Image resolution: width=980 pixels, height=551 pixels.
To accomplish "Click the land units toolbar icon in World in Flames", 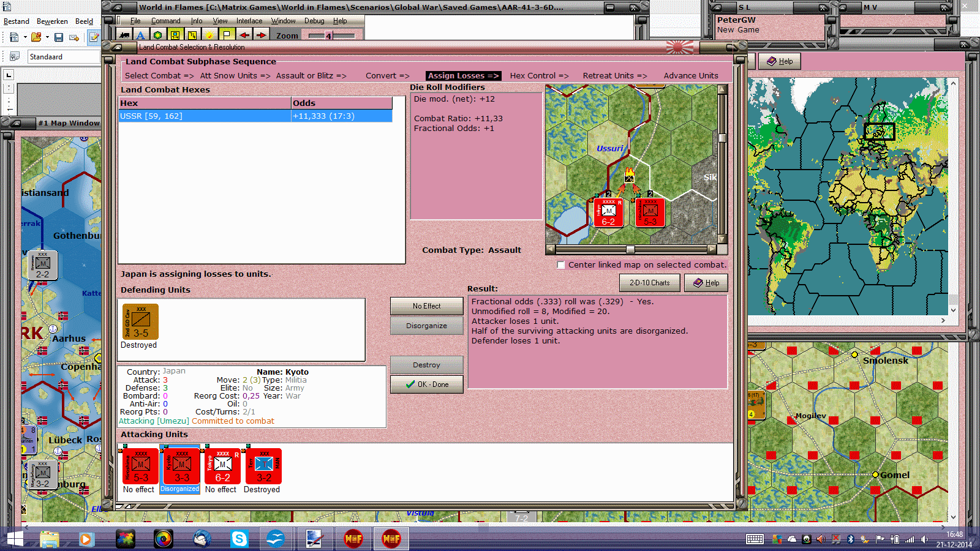I will (x=124, y=35).
